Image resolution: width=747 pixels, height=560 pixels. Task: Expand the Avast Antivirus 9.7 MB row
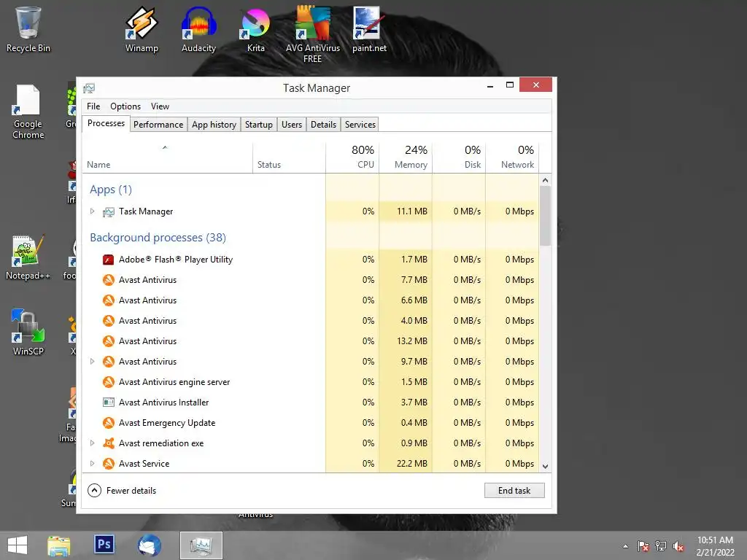point(93,362)
